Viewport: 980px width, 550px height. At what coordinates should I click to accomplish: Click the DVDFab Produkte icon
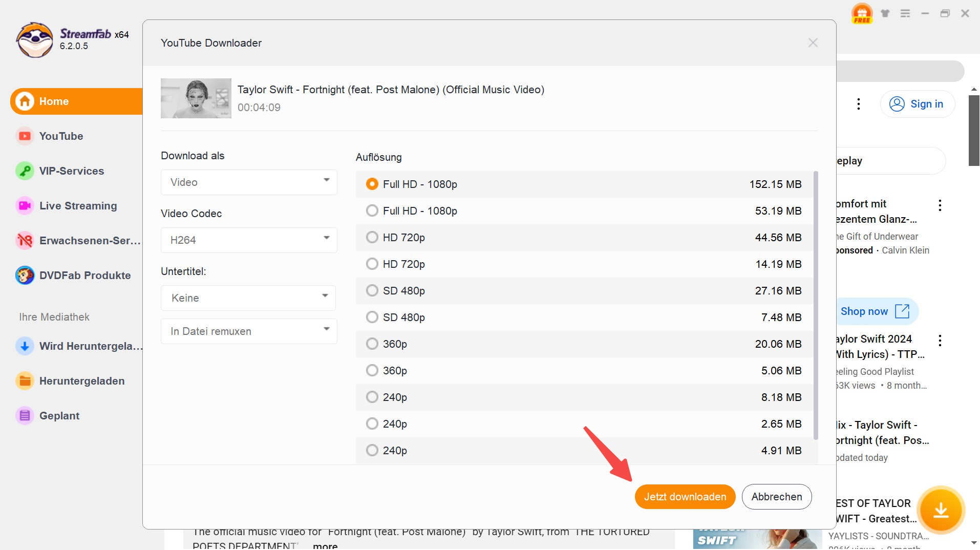click(x=25, y=276)
